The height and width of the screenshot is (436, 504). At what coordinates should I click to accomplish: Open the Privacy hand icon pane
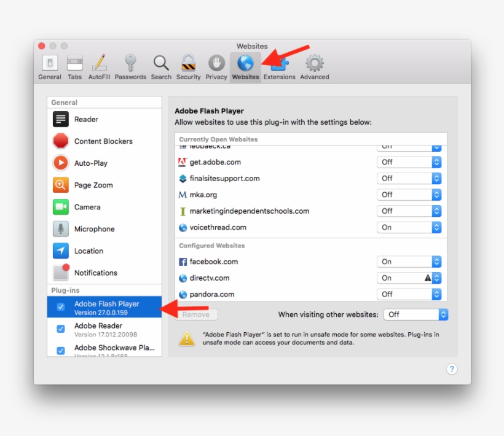tap(216, 68)
